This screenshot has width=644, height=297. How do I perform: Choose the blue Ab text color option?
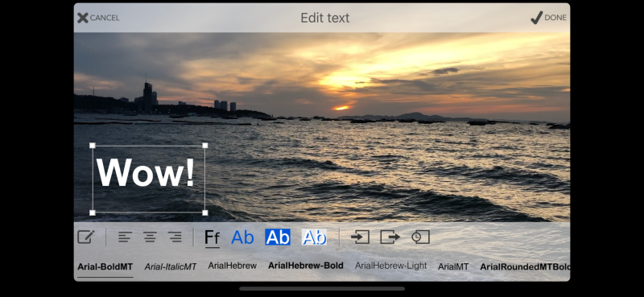[242, 237]
